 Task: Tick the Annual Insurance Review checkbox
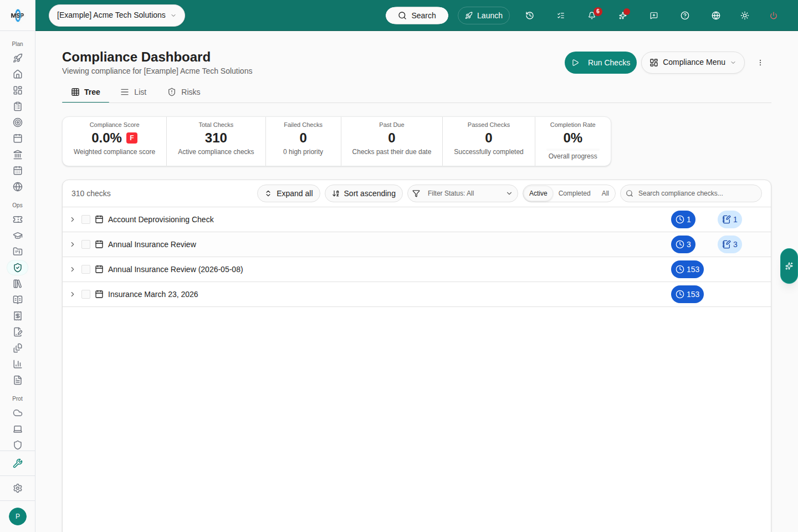click(86, 244)
